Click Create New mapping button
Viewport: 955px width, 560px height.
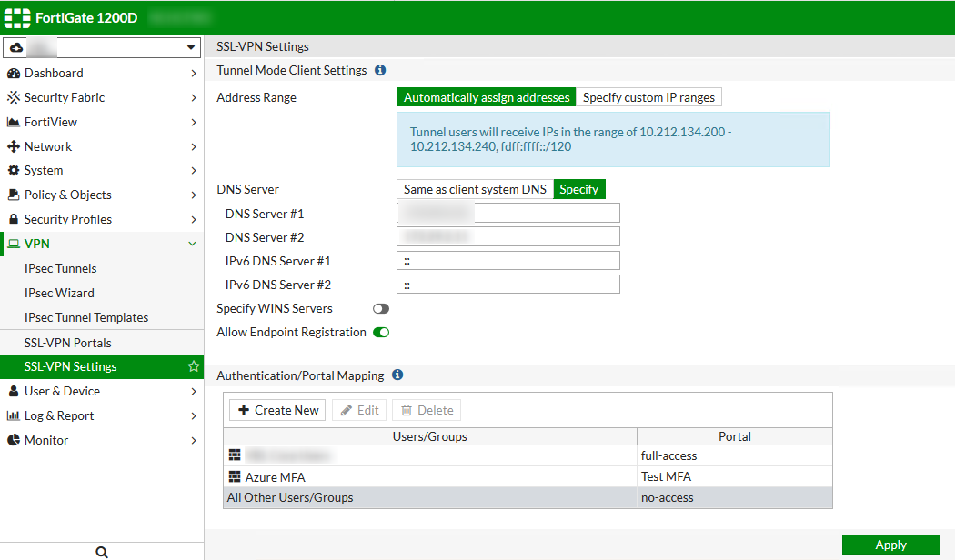pyautogui.click(x=277, y=410)
